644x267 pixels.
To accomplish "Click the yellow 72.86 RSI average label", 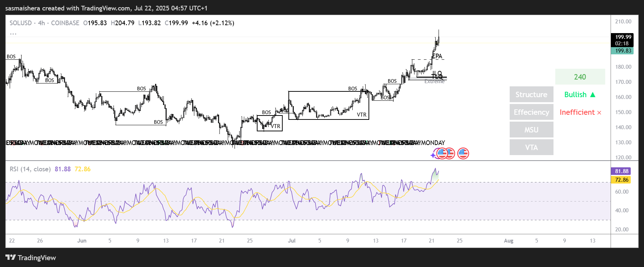I will pos(621,180).
